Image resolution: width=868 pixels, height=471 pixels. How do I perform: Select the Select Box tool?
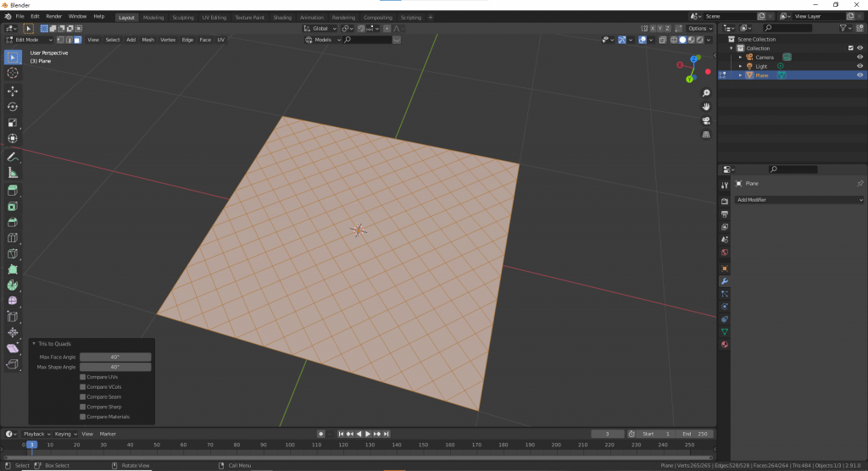(x=13, y=57)
